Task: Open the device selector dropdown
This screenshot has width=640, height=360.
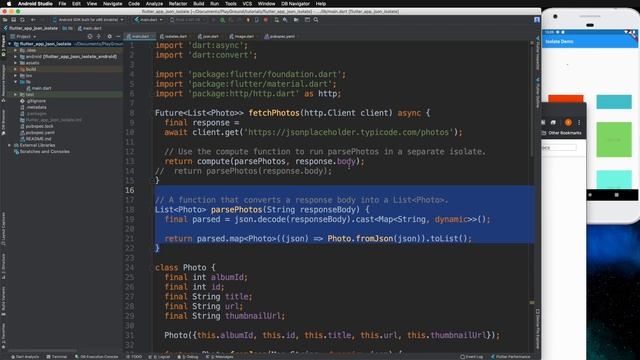Action: pyautogui.click(x=88, y=20)
